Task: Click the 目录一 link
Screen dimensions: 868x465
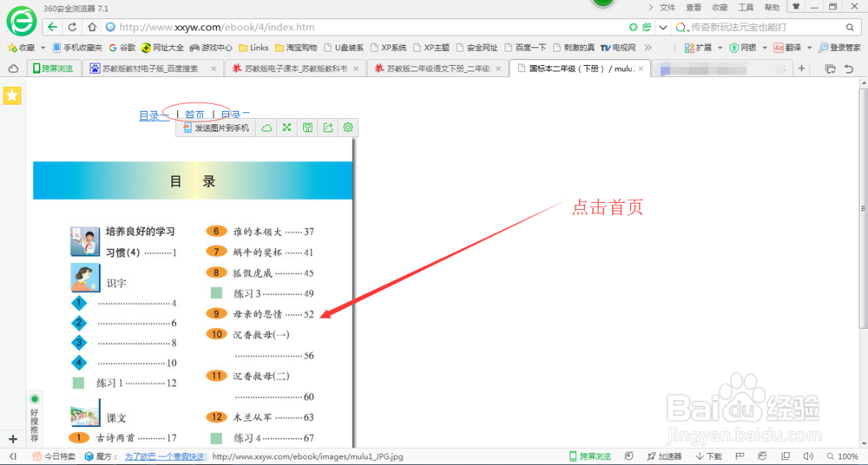Action: (x=154, y=115)
